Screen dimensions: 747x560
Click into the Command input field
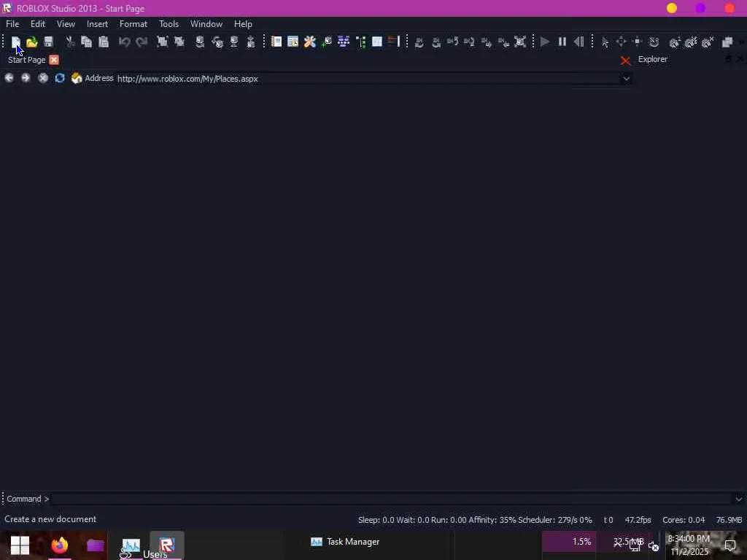click(x=392, y=499)
